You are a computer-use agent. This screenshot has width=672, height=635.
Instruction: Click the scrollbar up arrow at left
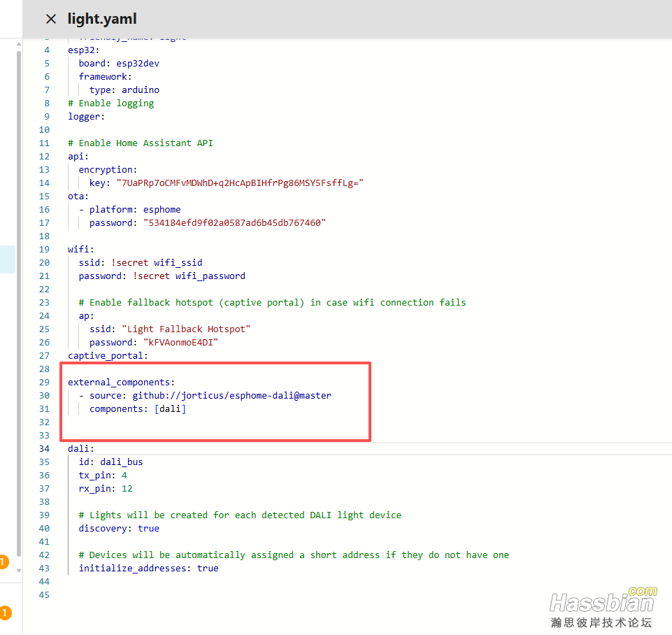19,43
